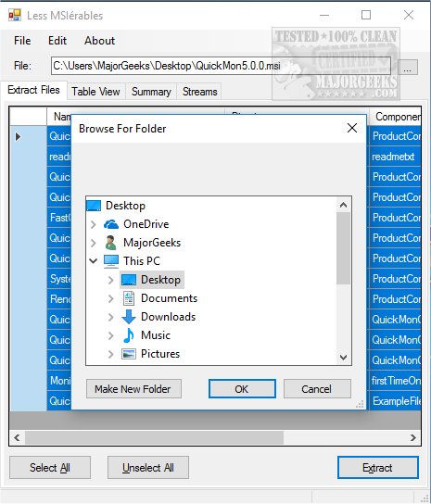Select the Pictures folder label
431x504 pixels.
(x=160, y=354)
